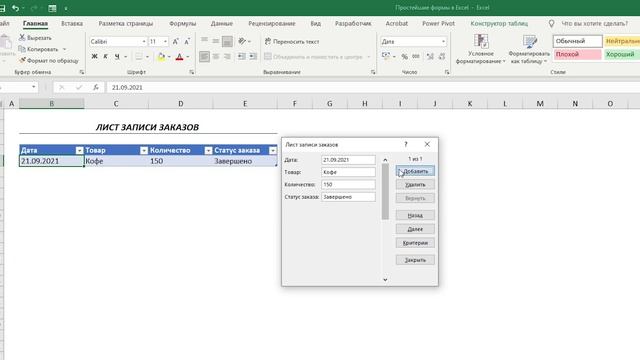Increase the cell indent
640x360 pixels.
[253, 56]
